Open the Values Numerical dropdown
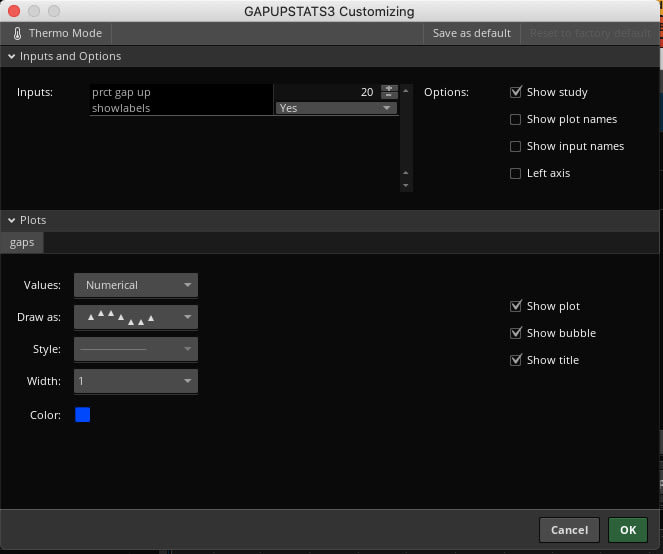This screenshot has width=663, height=554. 136,285
